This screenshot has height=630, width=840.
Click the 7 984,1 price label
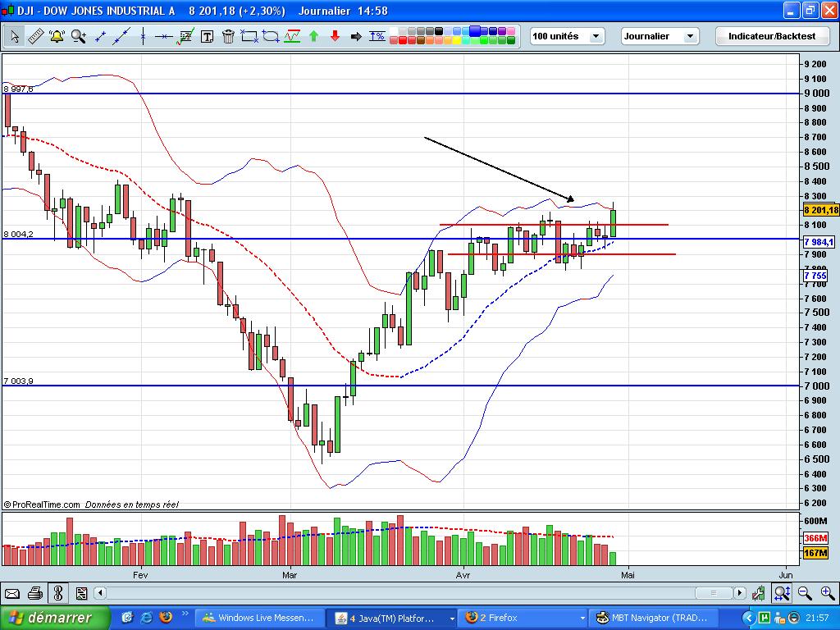pos(819,242)
